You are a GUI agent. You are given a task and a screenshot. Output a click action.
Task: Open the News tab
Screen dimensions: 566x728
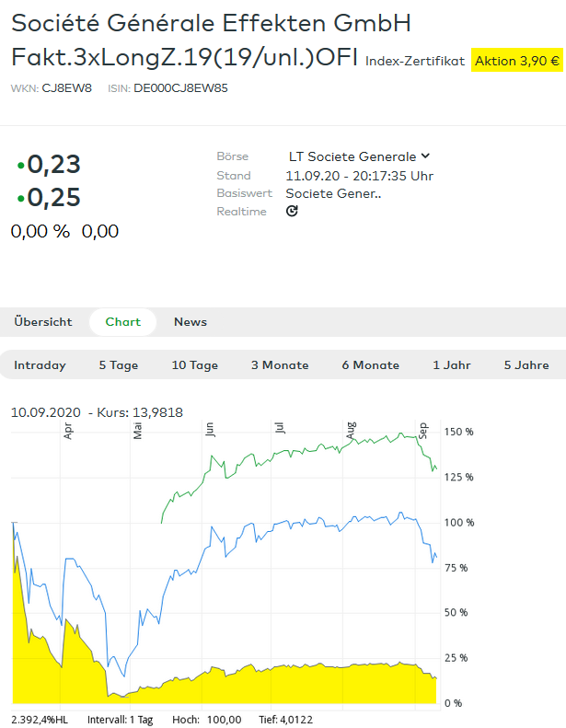(x=191, y=322)
